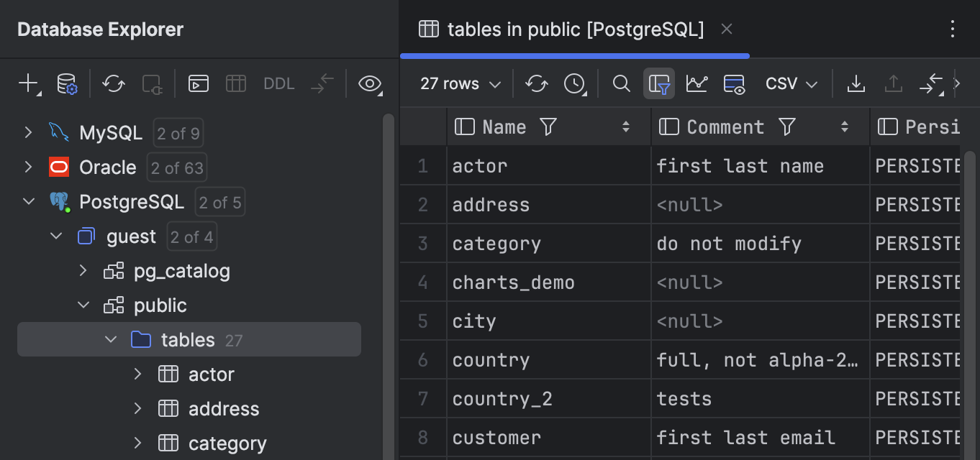Click the DDL button

click(279, 83)
